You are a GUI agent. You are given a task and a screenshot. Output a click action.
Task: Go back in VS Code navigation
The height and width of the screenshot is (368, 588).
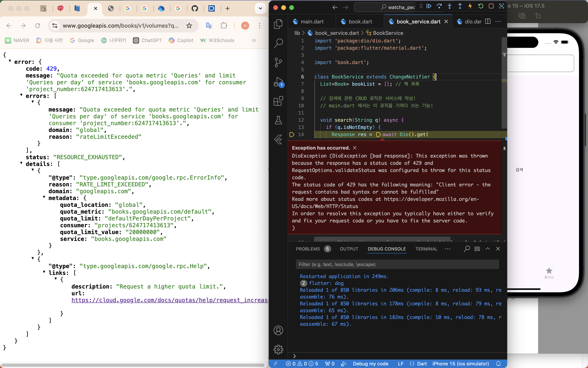[x=335, y=7]
